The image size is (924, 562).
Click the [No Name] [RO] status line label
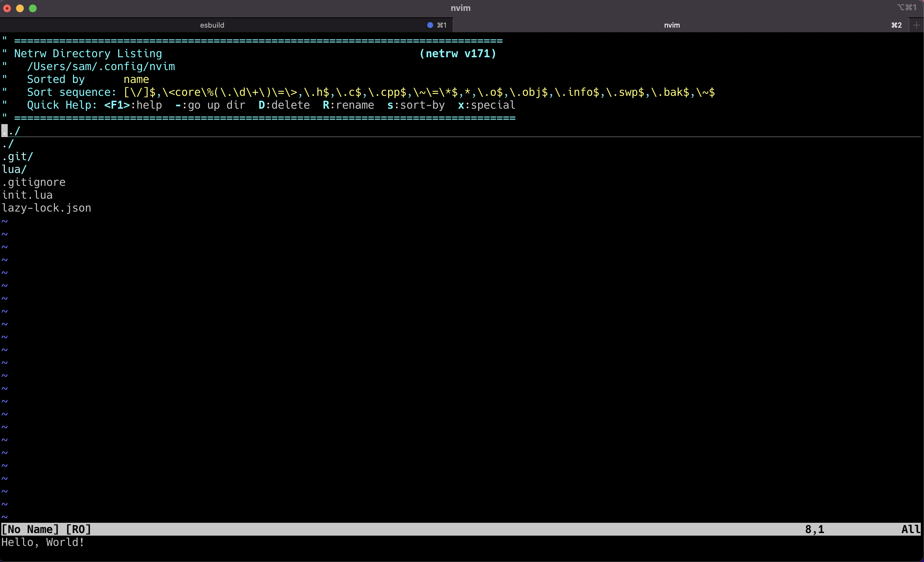coord(47,529)
